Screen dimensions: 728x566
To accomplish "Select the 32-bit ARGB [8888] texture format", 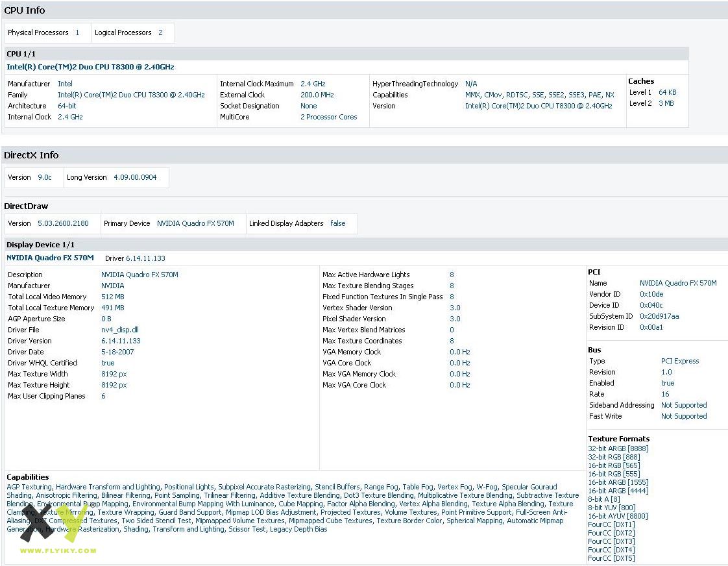I will (618, 449).
